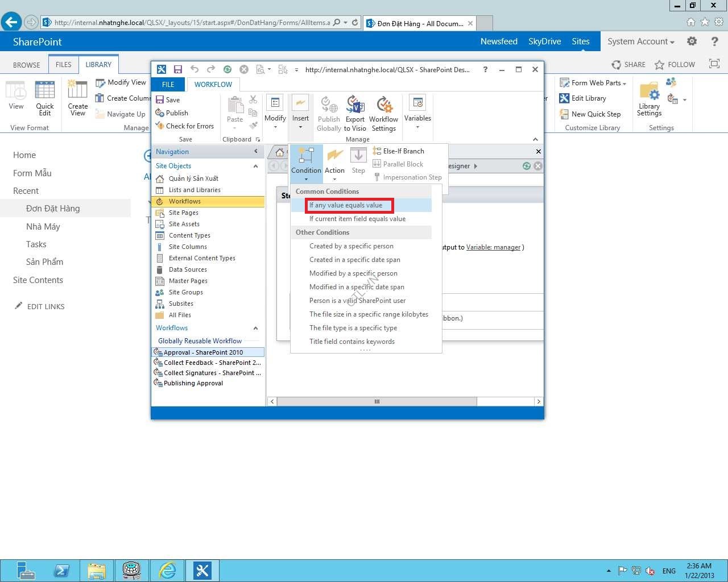
Task: Expand the Condition dropdown arrow
Action: click(306, 179)
